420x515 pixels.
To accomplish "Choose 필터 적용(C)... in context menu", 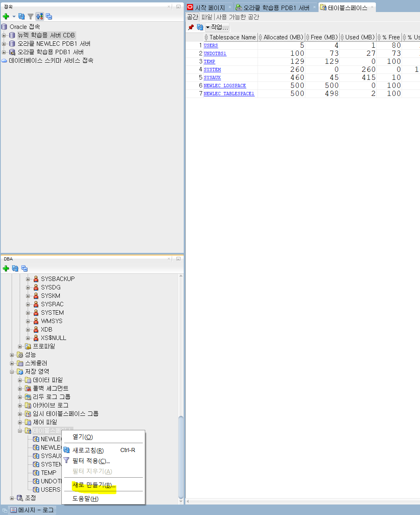I will pyautogui.click(x=103, y=461).
